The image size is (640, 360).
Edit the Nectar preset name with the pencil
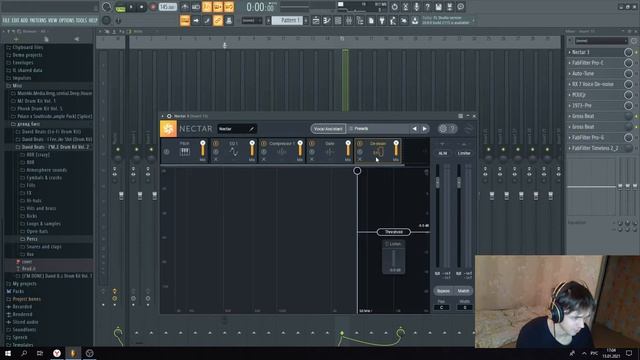tap(251, 129)
